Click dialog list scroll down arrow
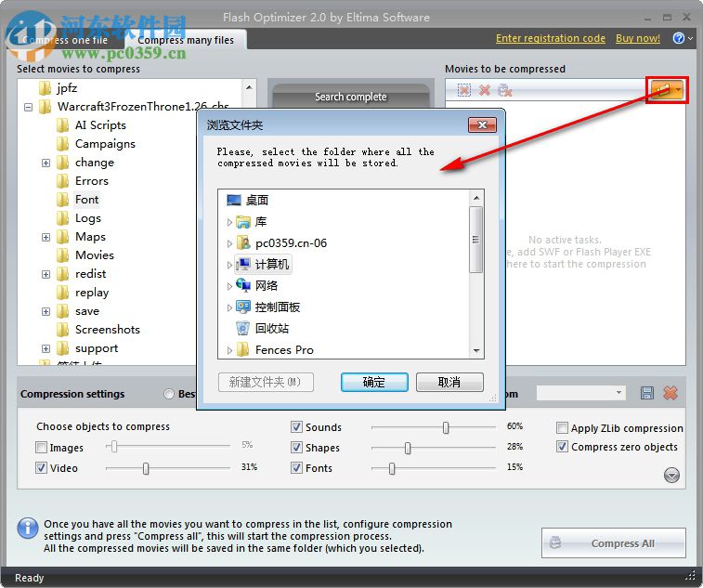Screen dimensions: 703x588 pos(476,351)
